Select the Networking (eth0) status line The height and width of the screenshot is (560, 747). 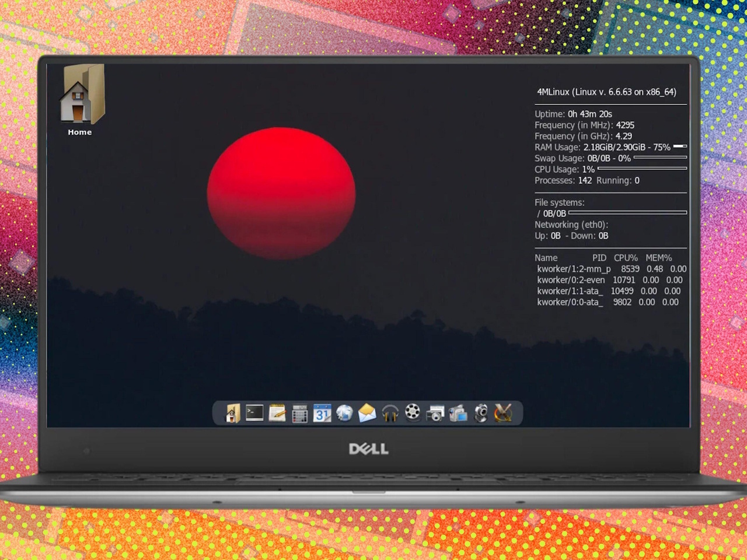tap(571, 225)
